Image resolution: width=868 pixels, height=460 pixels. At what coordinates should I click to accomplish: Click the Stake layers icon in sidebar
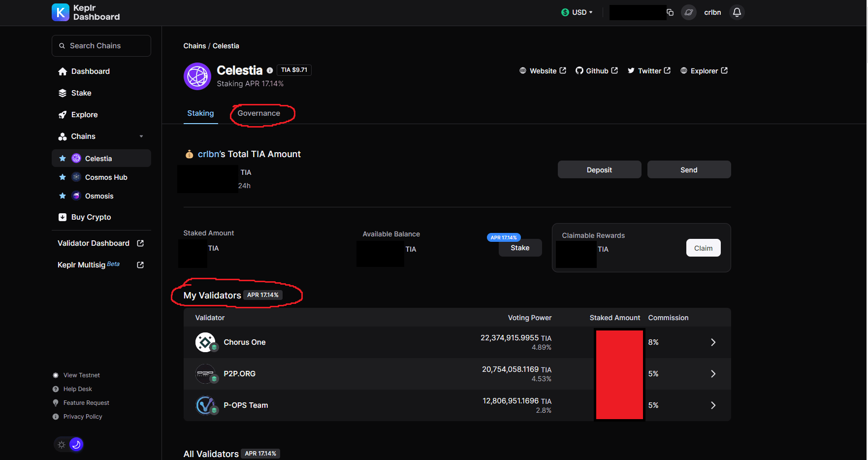coord(63,93)
